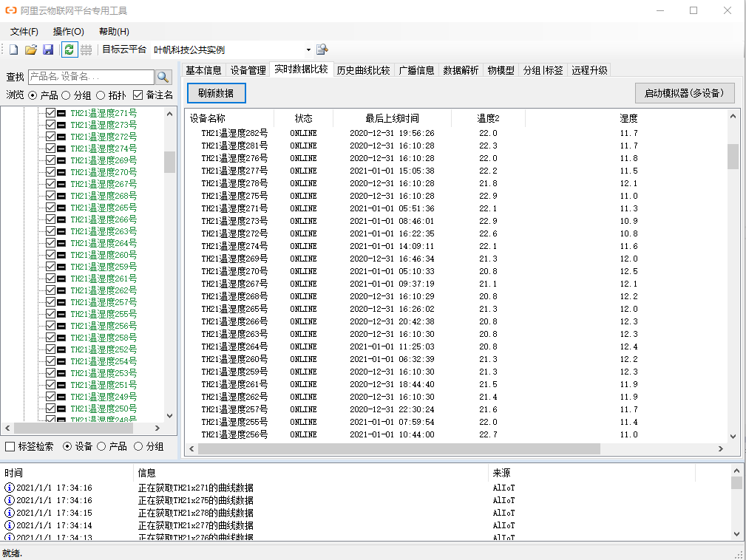The width and height of the screenshot is (746, 560).
Task: Switch to the 物模型 tab
Action: tap(501, 70)
